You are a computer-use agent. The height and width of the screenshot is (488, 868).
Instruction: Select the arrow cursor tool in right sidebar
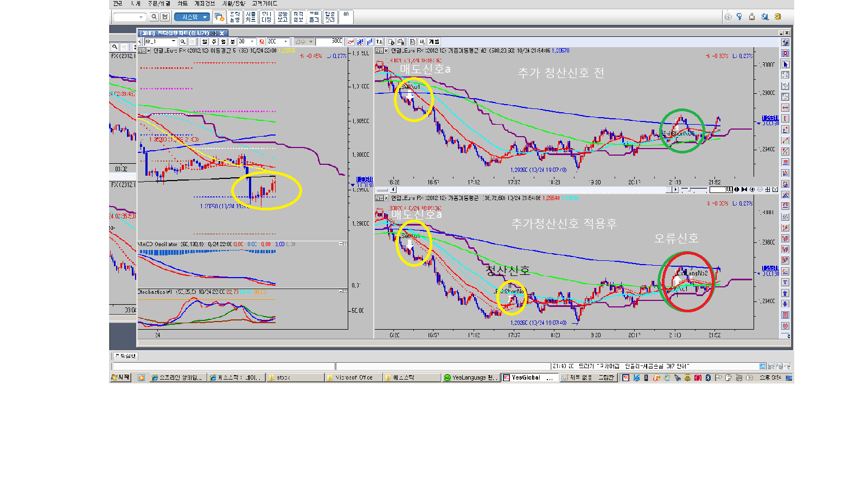(785, 65)
